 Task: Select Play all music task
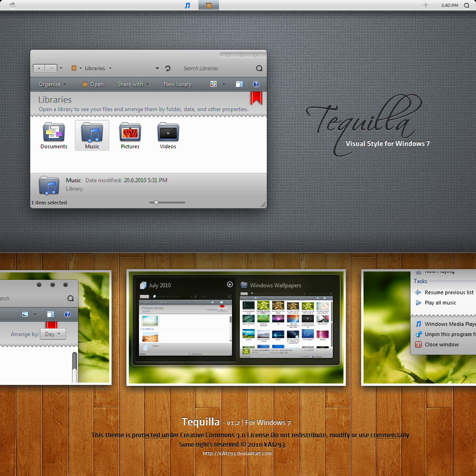(x=440, y=303)
